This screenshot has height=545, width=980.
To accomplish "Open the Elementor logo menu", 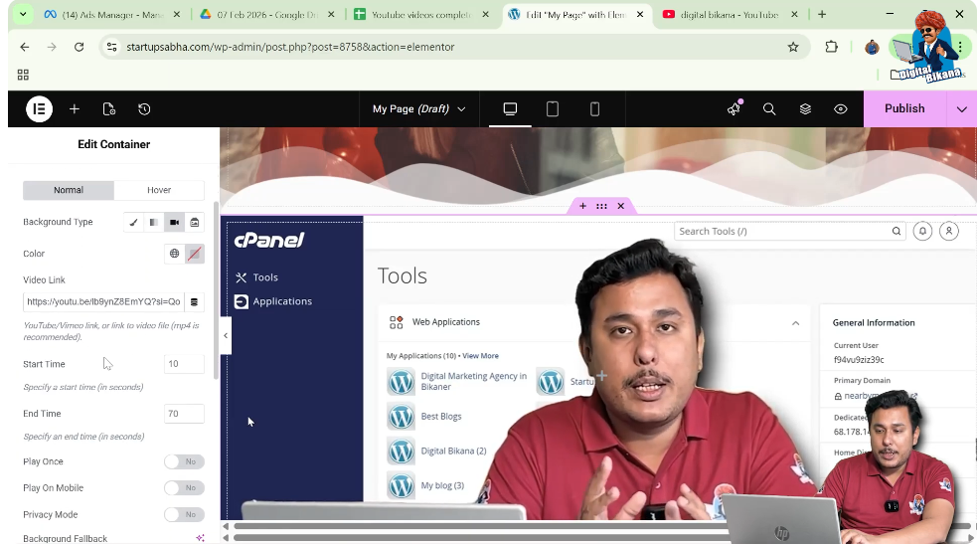I will (x=39, y=109).
